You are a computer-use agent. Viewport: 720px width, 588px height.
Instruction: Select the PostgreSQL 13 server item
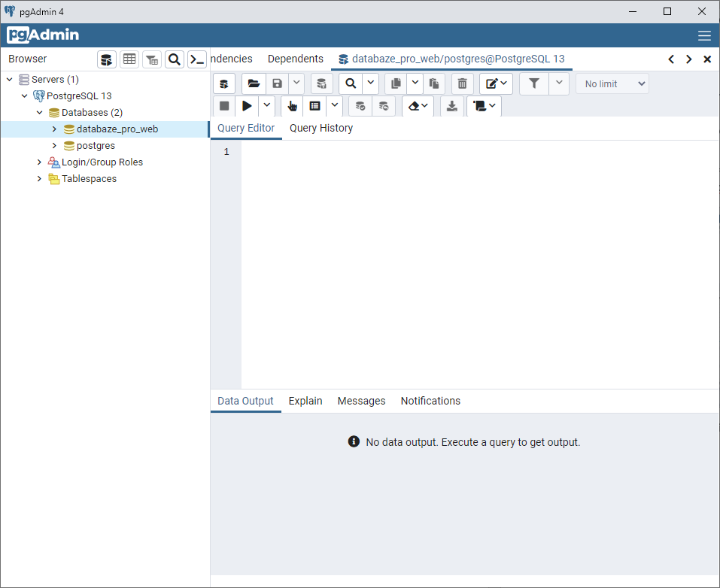(79, 96)
